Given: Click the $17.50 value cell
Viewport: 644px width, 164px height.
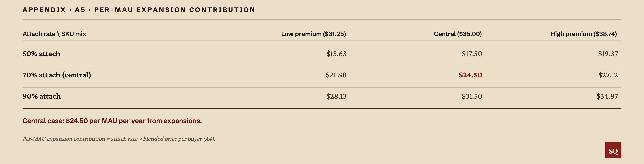Looking at the screenshot, I should [472, 54].
